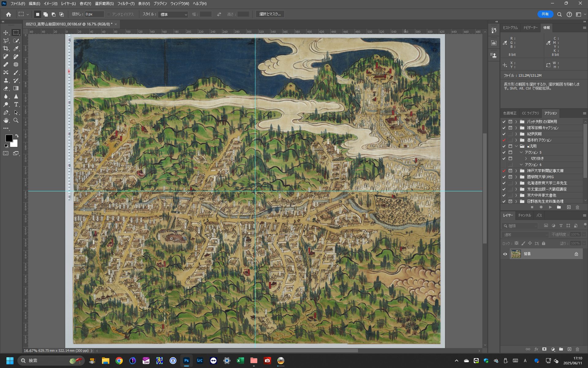Select the Blur tool
Screen dimensions: 588x368
point(6,96)
